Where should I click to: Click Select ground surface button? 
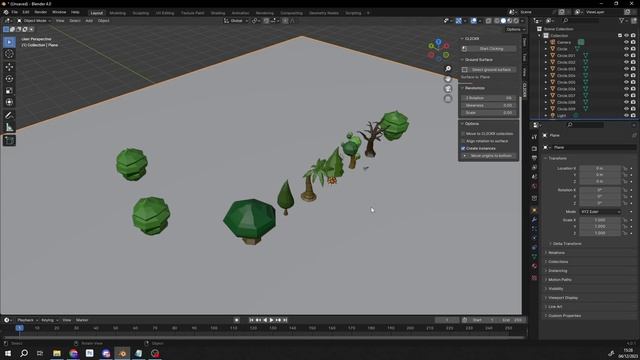[x=489, y=70]
